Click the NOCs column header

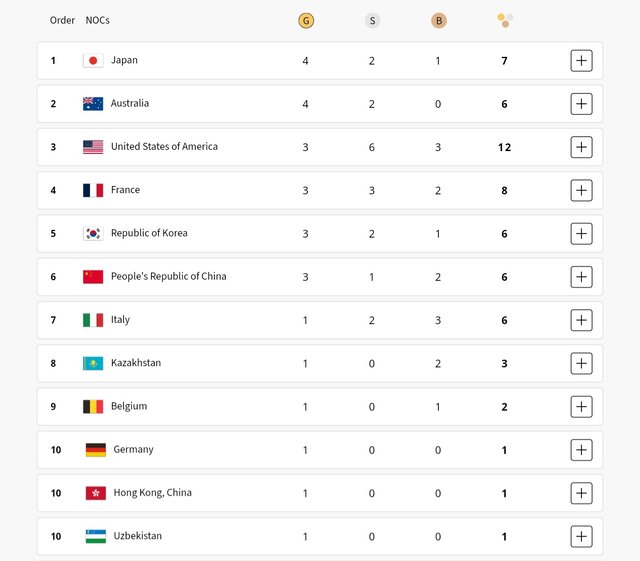98,20
